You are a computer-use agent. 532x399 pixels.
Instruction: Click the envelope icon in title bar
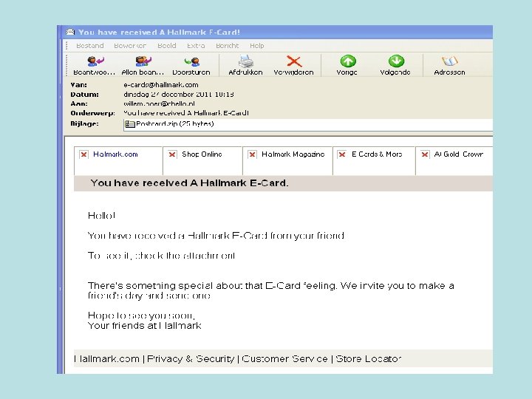[70, 32]
